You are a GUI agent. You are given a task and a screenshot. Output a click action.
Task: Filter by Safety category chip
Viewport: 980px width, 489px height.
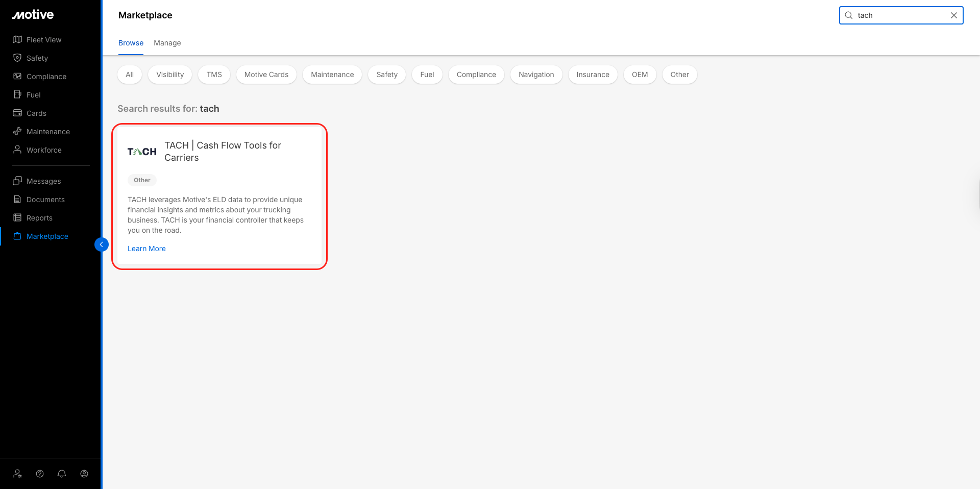pyautogui.click(x=387, y=75)
